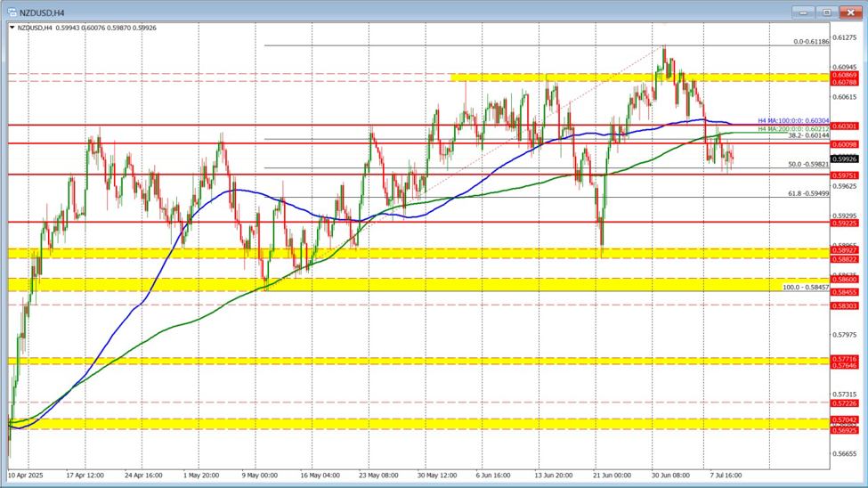
Task: Click the red price tag 0.58600
Action: [x=845, y=280]
